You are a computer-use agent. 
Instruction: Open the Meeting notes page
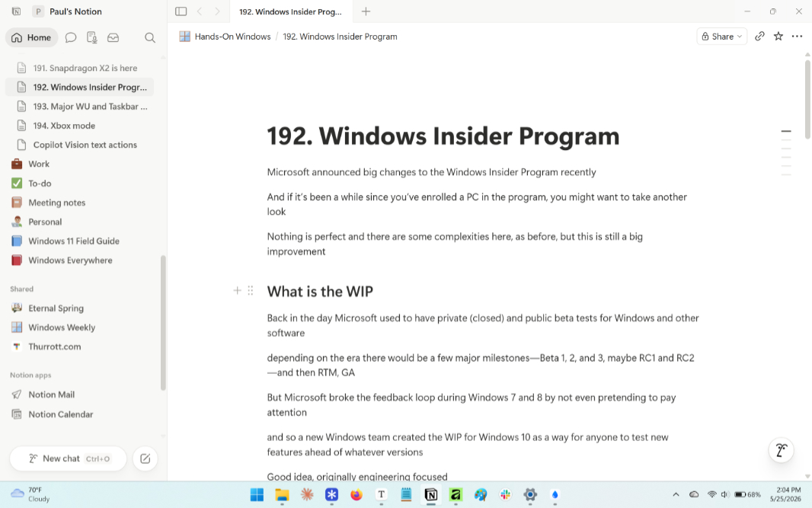(x=80, y=203)
